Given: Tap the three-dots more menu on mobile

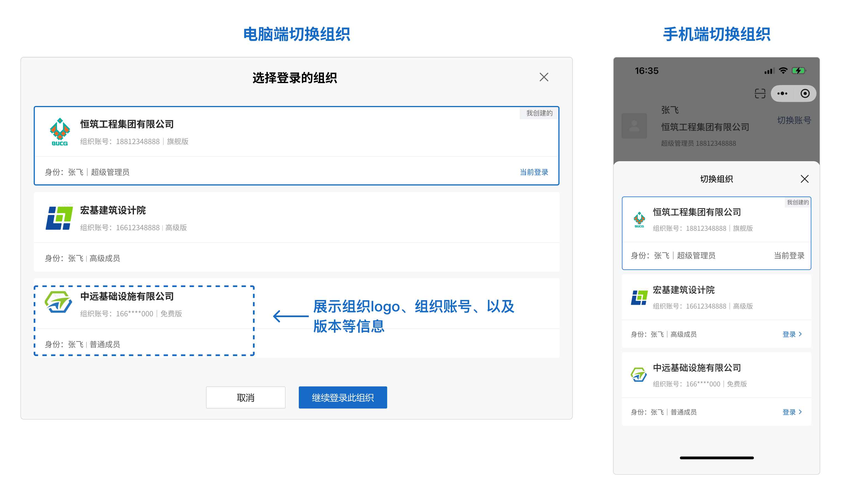Looking at the screenshot, I should [782, 93].
